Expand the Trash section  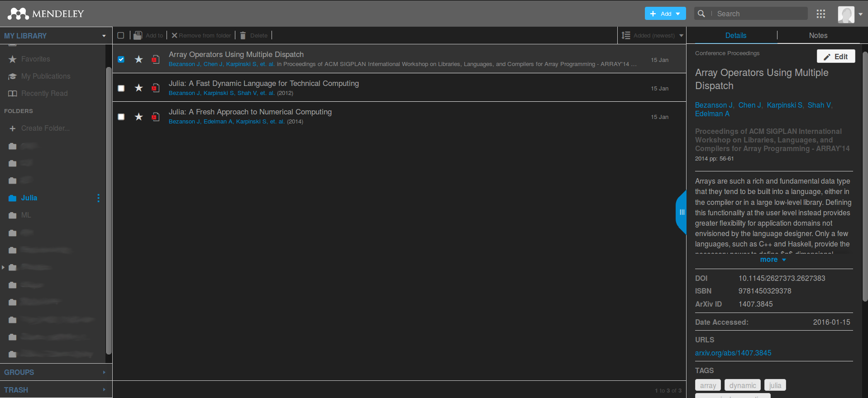[x=56, y=390]
